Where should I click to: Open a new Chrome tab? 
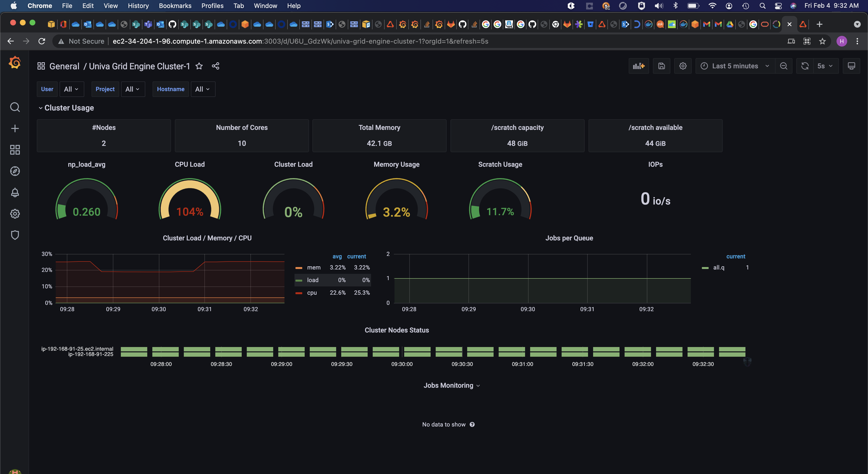point(820,24)
